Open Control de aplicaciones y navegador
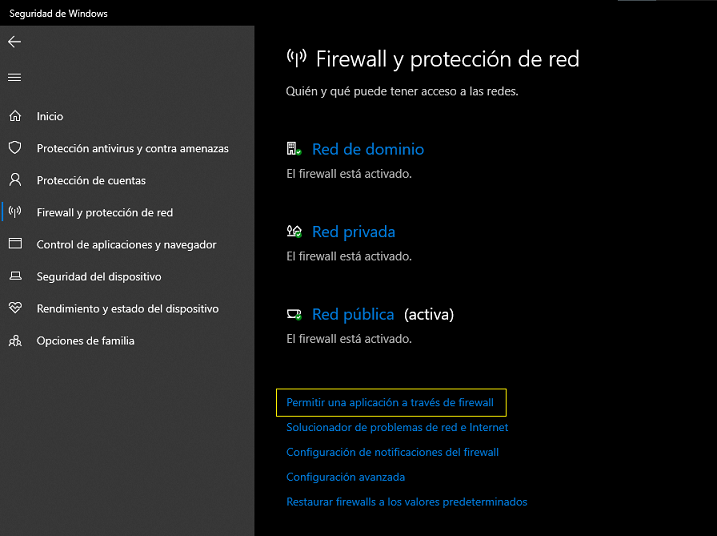Image resolution: width=717 pixels, height=536 pixels. click(x=126, y=245)
